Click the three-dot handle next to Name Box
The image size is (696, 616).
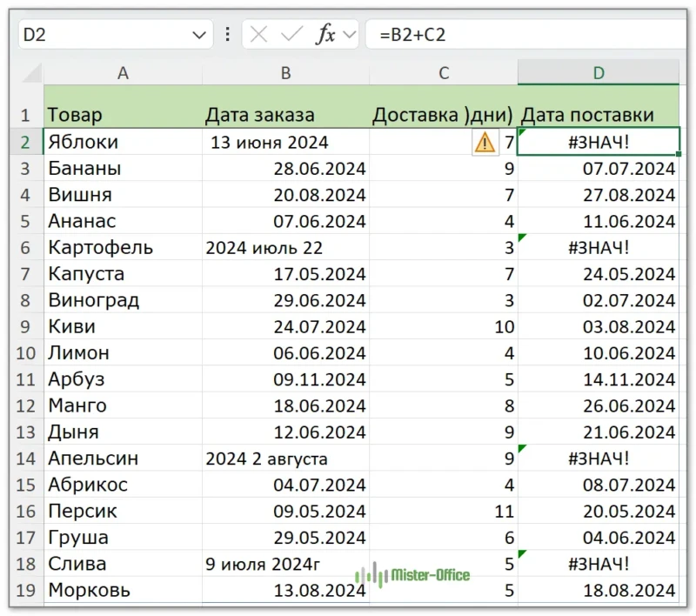(x=228, y=35)
